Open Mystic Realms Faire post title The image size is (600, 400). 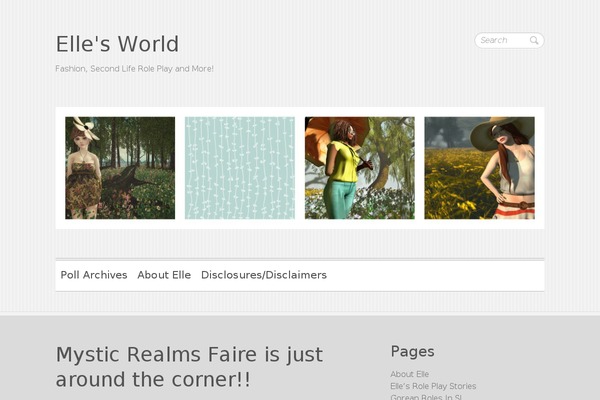[189, 367]
